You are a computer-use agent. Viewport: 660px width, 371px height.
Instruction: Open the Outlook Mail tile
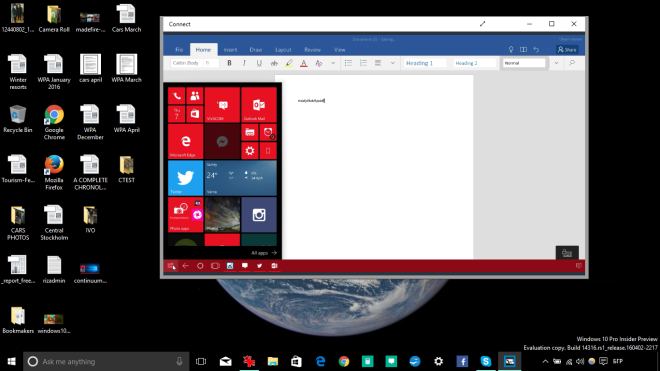[258, 105]
